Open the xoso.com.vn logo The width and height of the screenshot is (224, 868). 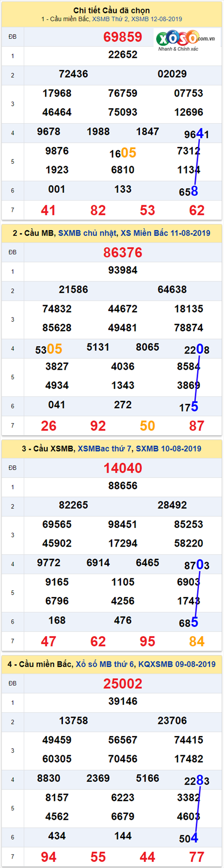[186, 40]
